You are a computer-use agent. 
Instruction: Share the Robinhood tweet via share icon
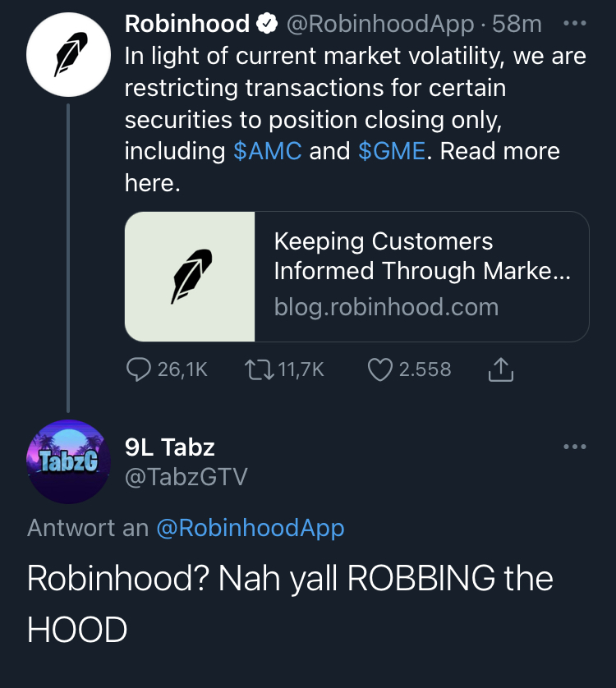point(500,371)
